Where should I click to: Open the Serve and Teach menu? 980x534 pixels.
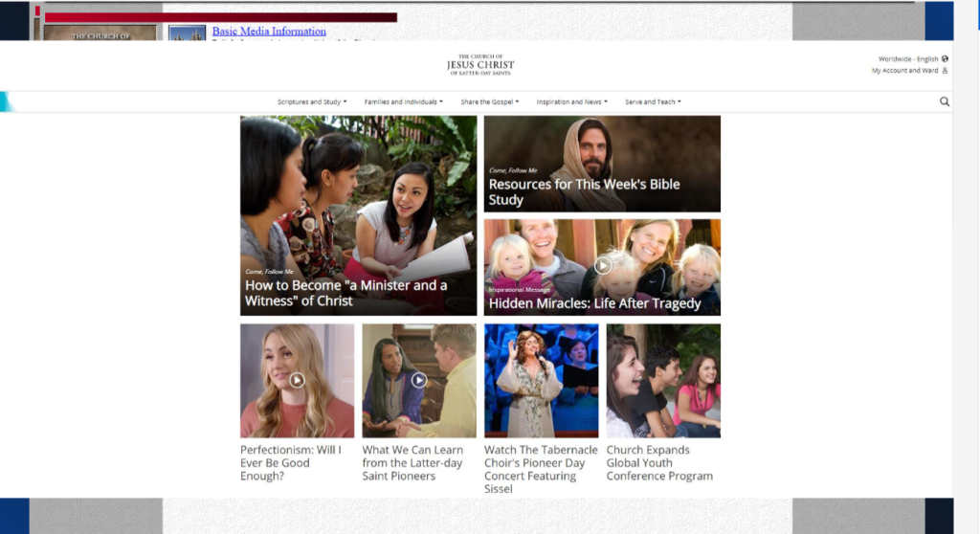coord(653,101)
